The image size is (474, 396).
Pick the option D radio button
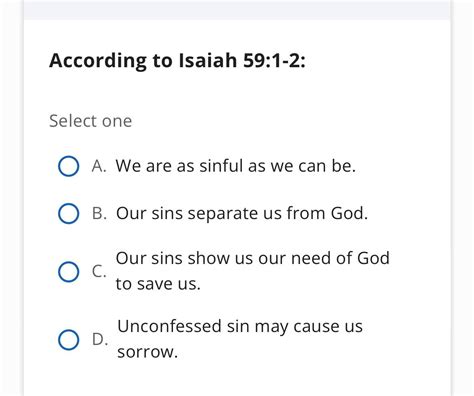coord(69,339)
